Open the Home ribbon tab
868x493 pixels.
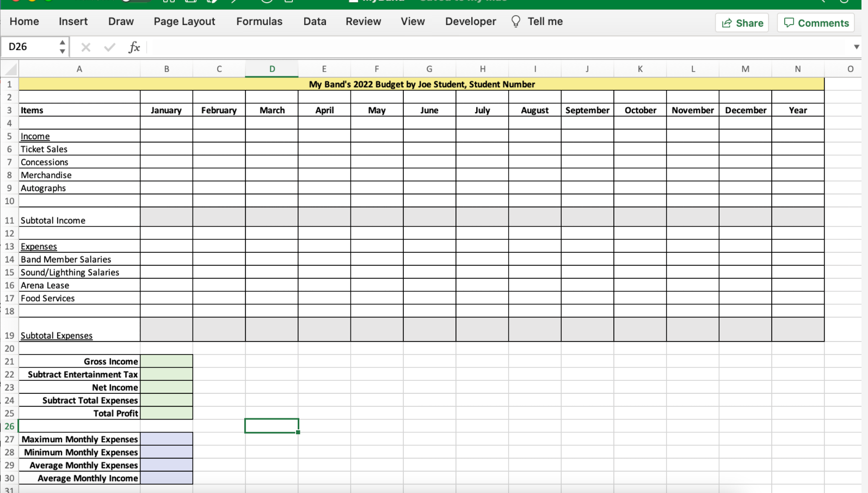[x=24, y=21]
